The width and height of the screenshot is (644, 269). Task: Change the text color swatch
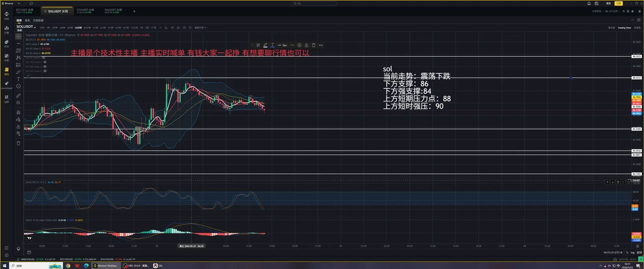tap(273, 45)
